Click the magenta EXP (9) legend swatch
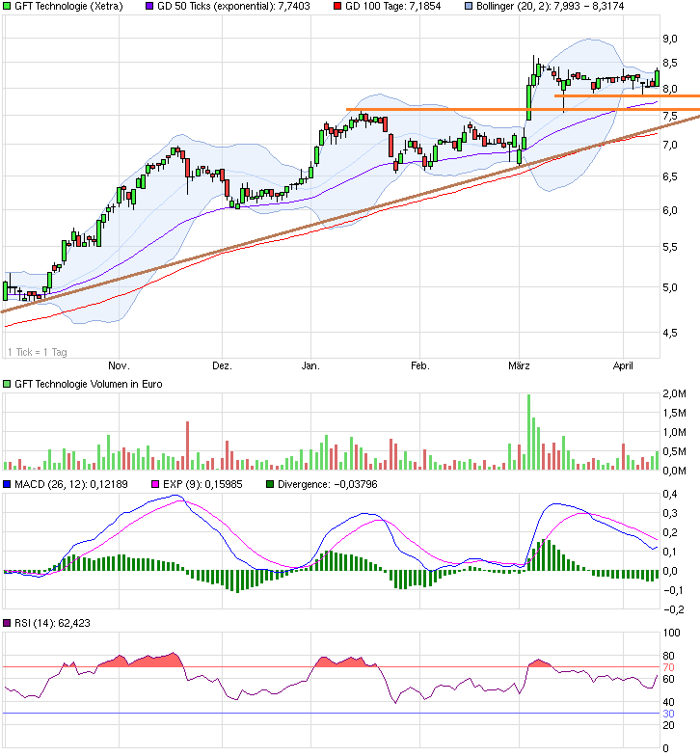700x756 pixels. (155, 484)
